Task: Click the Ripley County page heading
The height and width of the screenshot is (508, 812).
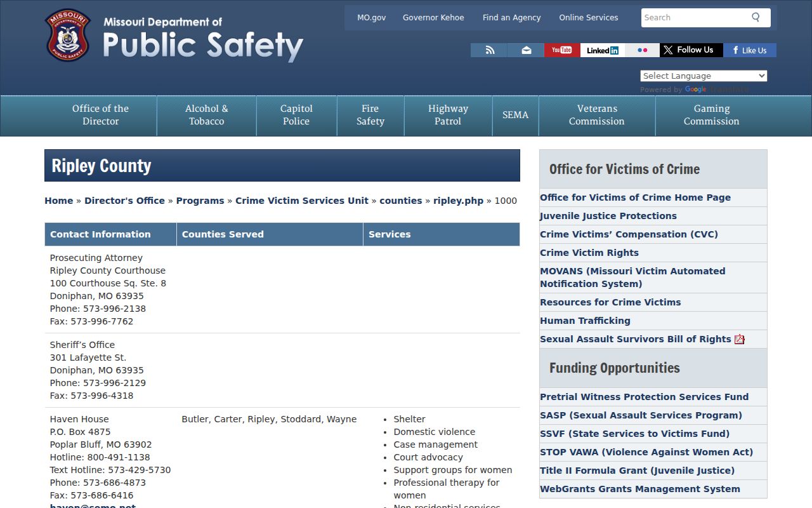Action: pos(101,166)
